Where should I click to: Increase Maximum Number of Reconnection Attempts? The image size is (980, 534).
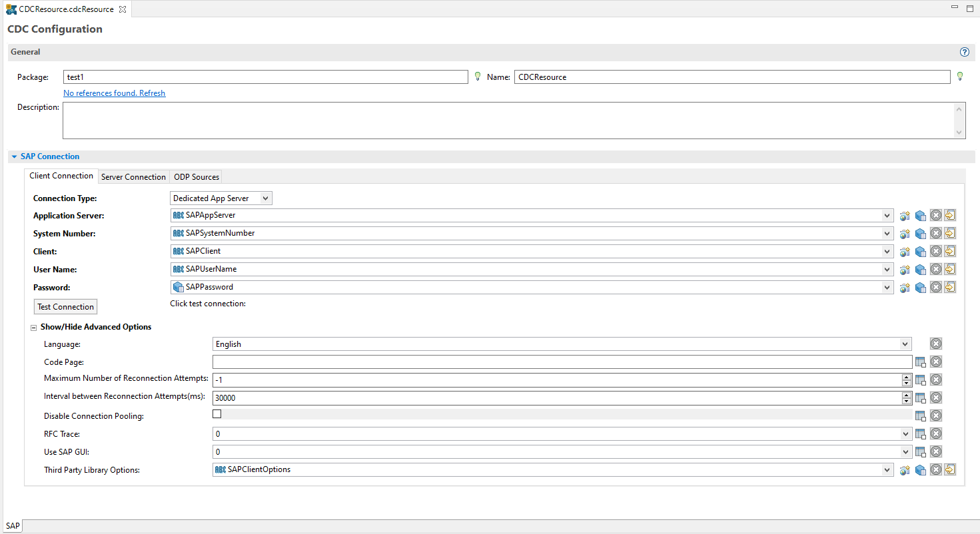tap(906, 378)
